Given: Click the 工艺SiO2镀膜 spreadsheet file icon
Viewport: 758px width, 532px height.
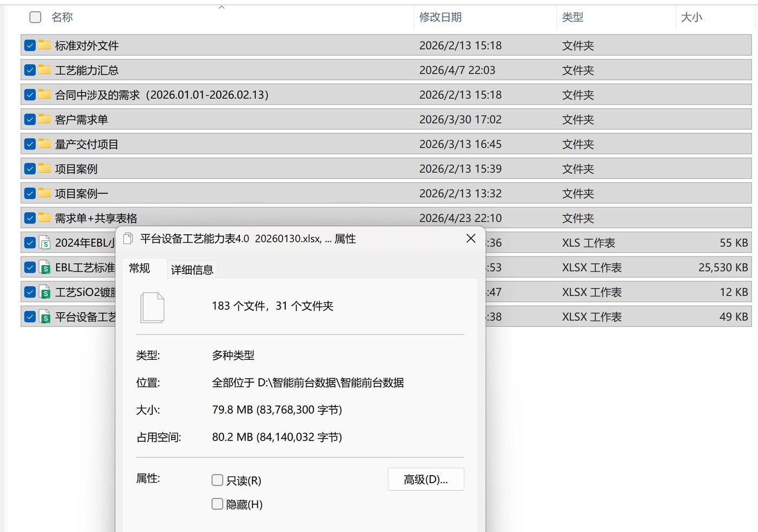Looking at the screenshot, I should pyautogui.click(x=45, y=292).
